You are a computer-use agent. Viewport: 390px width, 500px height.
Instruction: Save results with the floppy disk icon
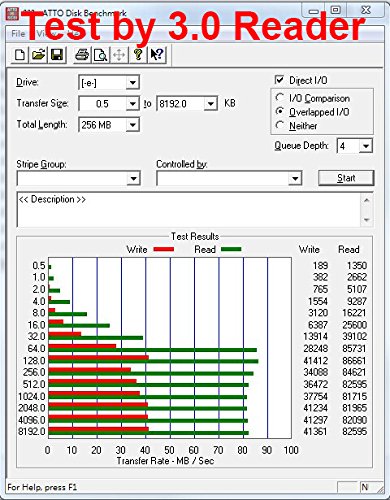[57, 54]
